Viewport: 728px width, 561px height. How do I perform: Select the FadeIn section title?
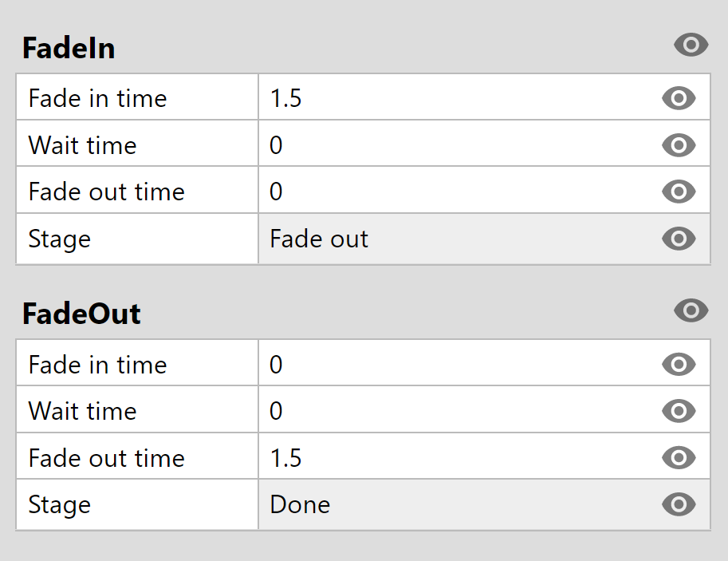coord(69,48)
